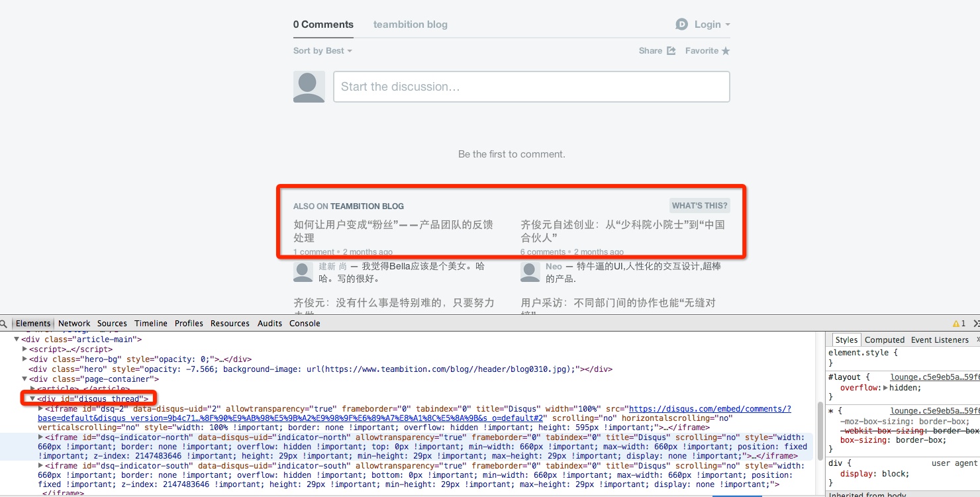Viewport: 980px width, 497px height.
Task: Expand the iframe id dsq-2 node
Action: pos(40,409)
